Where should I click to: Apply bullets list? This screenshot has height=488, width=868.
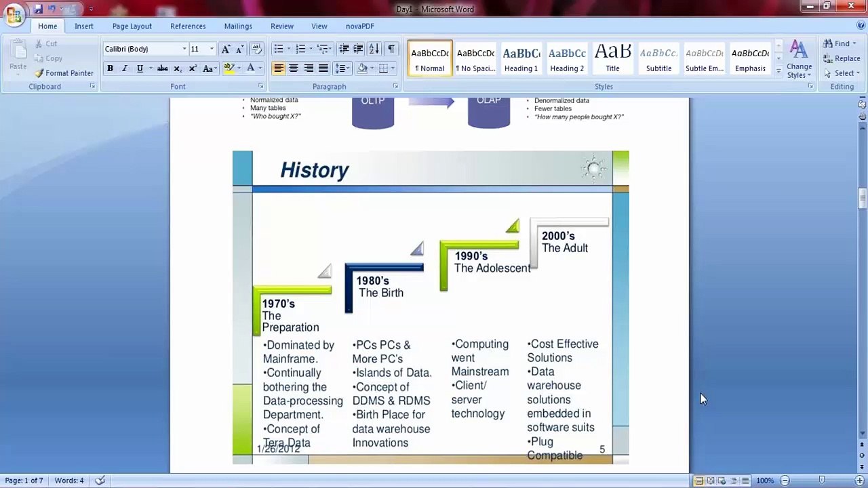[278, 49]
